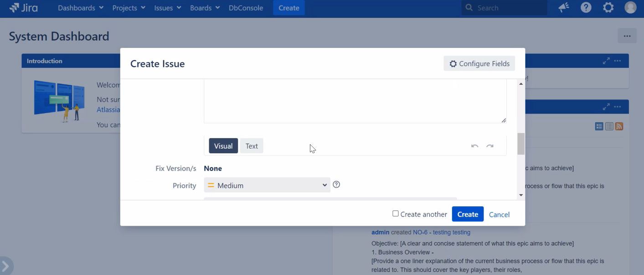Click the blue Create button in dialog
Image resolution: width=644 pixels, height=275 pixels.
468,214
